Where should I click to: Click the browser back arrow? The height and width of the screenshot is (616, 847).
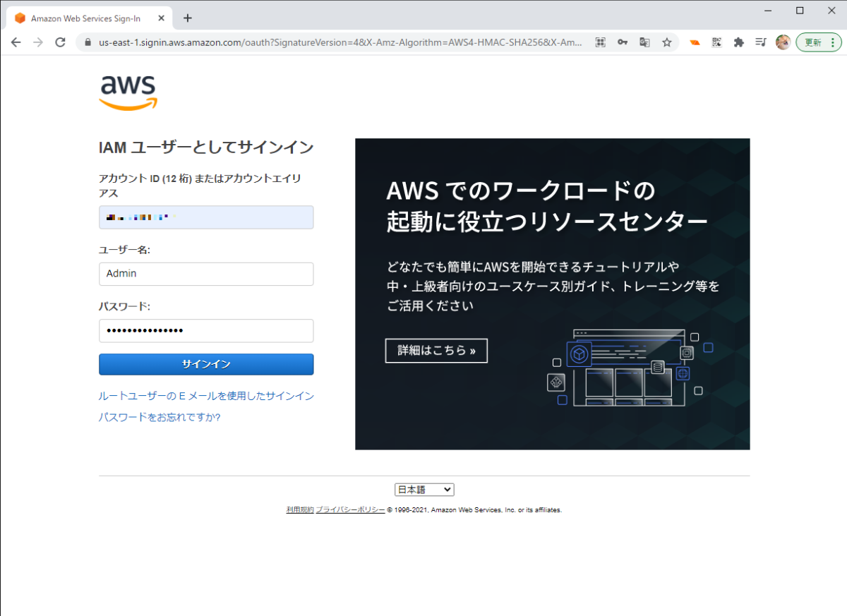[16, 42]
